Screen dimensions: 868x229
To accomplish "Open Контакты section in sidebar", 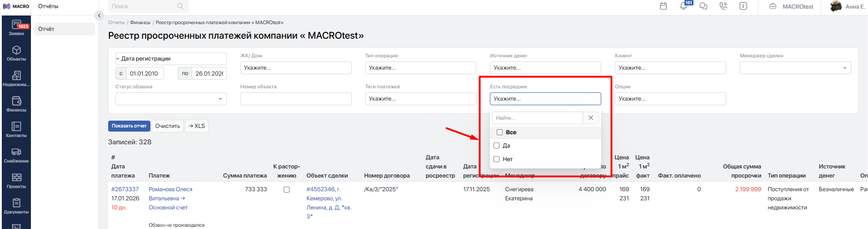I will point(16,129).
